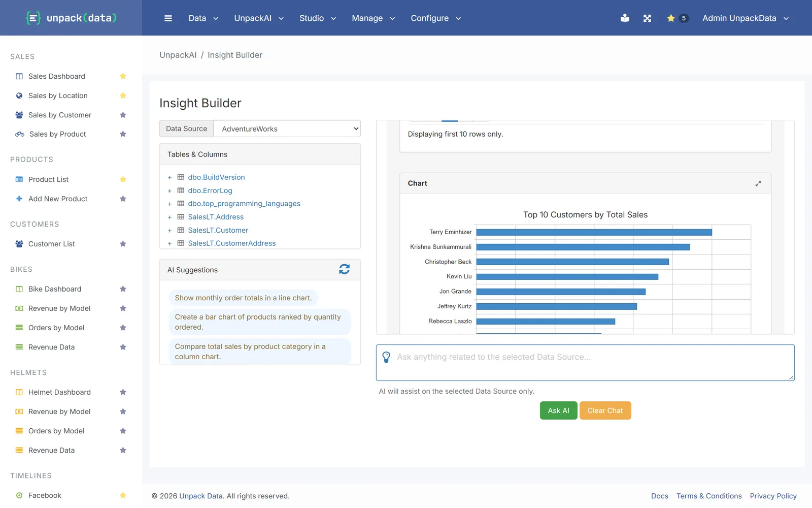Select the monthly order totals suggestion
The image size is (812, 508).
click(x=243, y=298)
